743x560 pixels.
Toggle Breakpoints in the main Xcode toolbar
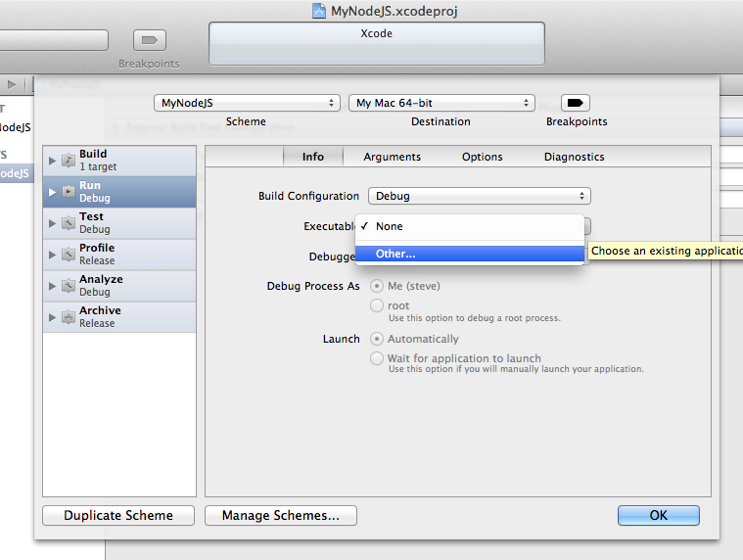tap(149, 40)
